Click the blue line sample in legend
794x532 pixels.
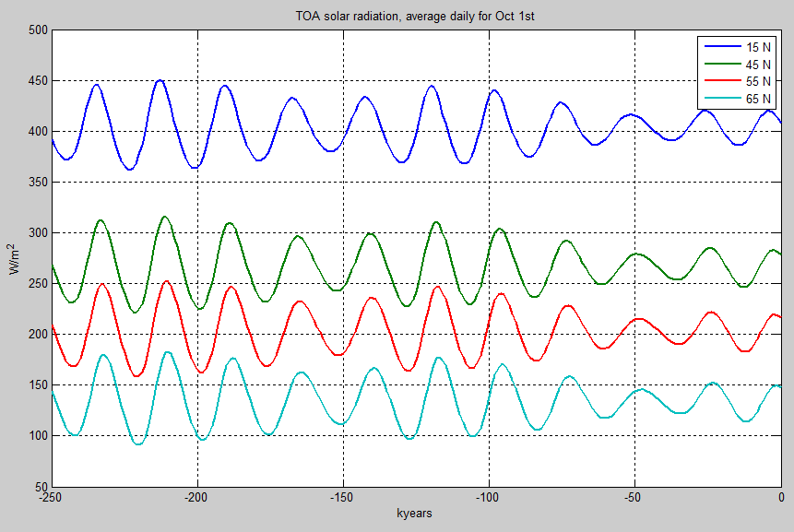(x=721, y=46)
